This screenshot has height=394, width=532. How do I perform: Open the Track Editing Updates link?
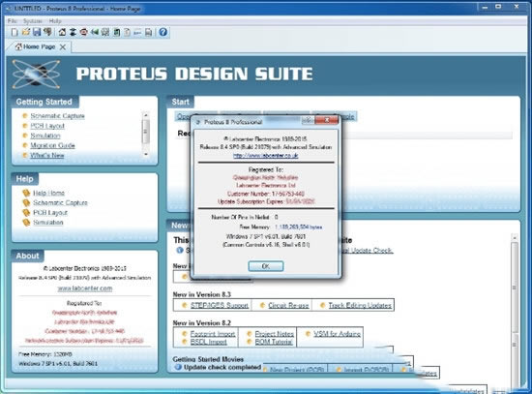pos(360,305)
